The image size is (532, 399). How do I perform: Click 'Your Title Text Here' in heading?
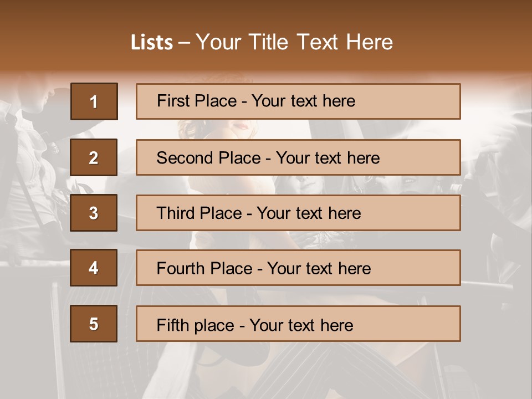[294, 42]
